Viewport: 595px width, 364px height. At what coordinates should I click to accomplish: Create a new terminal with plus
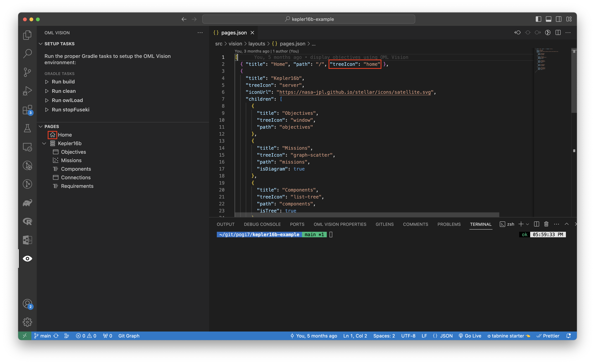point(521,224)
